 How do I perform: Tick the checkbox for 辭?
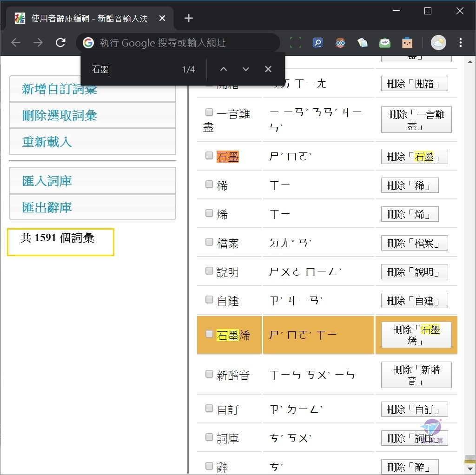tap(209, 466)
